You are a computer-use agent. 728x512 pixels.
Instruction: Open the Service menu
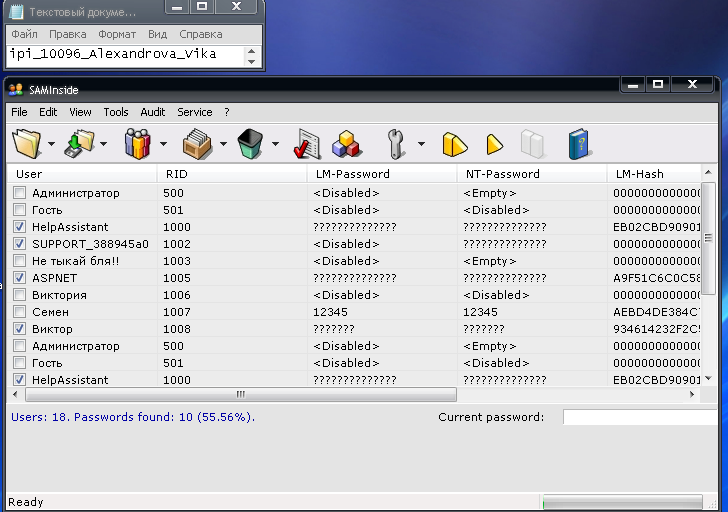[x=195, y=112]
